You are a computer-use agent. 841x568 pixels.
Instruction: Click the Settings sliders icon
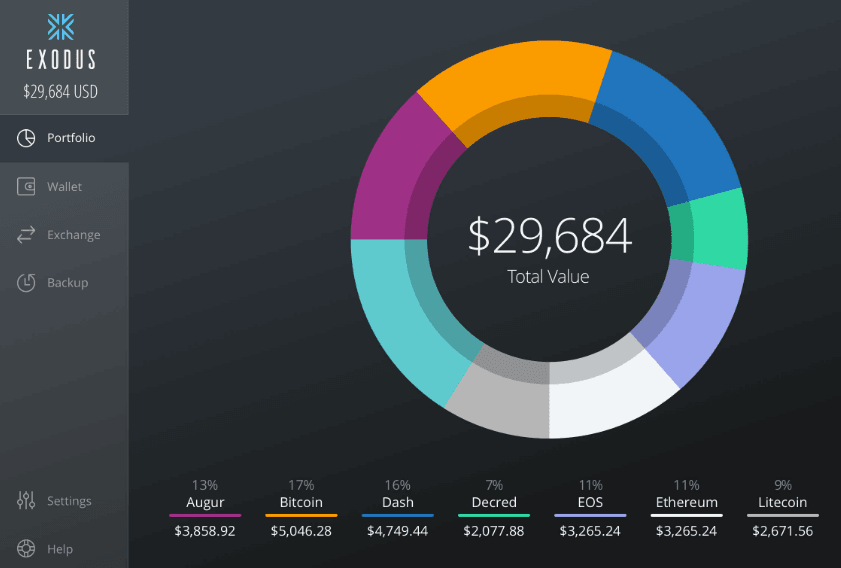tap(26, 500)
